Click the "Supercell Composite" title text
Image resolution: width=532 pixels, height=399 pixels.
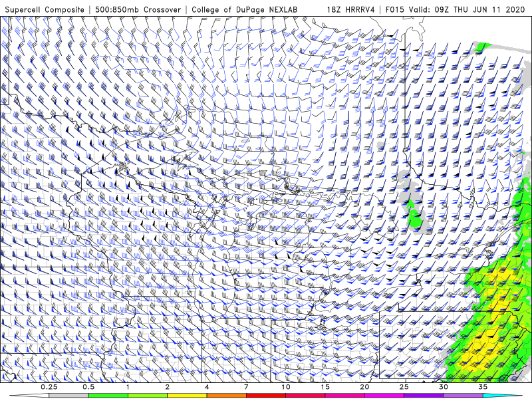(x=45, y=10)
